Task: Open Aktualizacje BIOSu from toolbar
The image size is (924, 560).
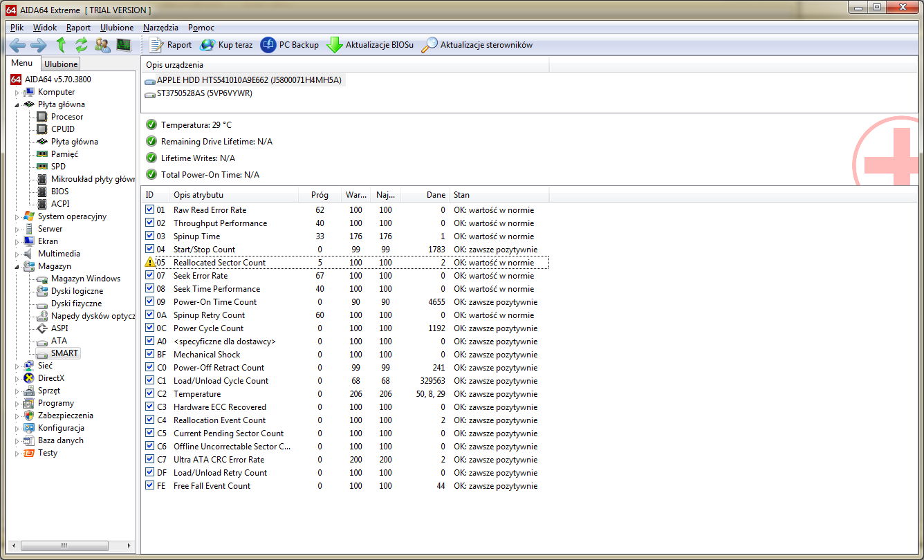Action: pos(370,46)
